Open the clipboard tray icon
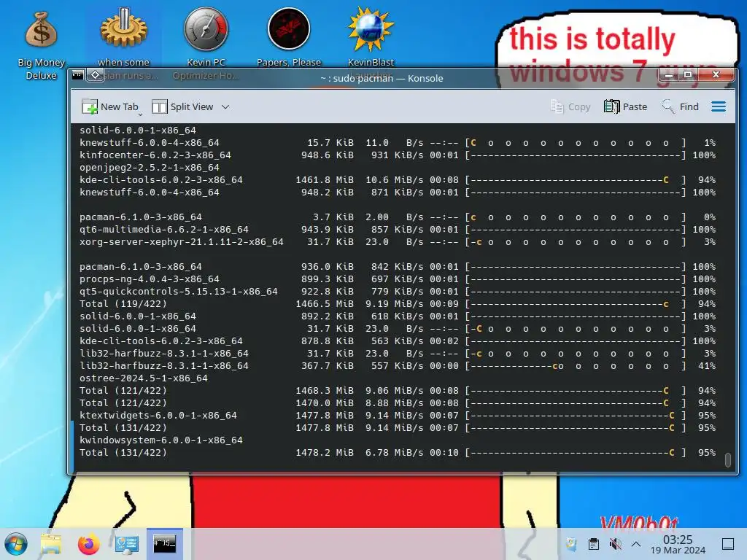Image resolution: width=747 pixels, height=560 pixels. (x=593, y=544)
